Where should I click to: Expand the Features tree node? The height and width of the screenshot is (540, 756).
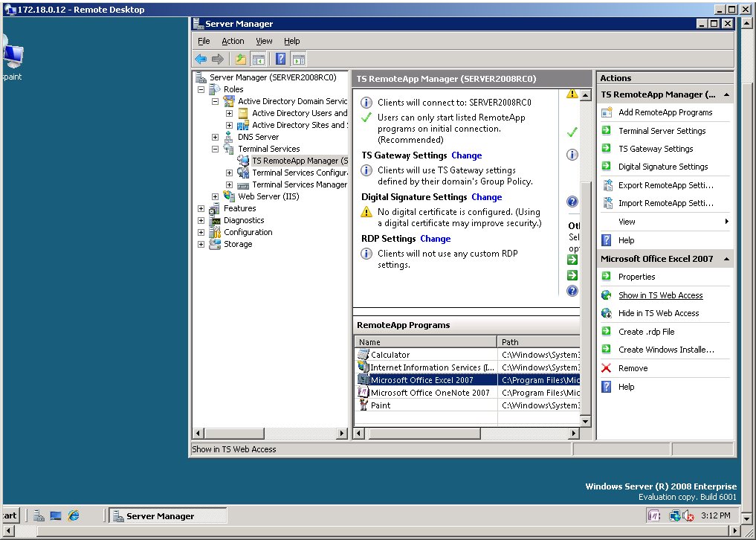[x=201, y=208]
